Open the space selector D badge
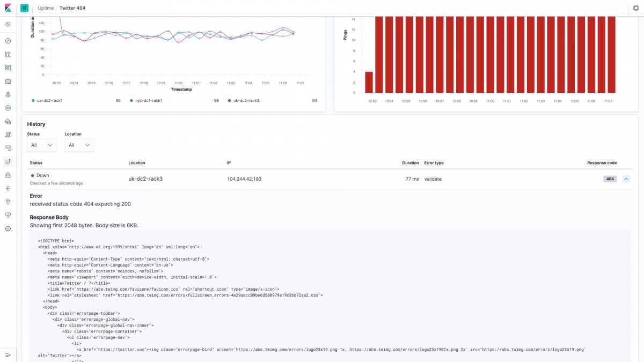 point(25,8)
